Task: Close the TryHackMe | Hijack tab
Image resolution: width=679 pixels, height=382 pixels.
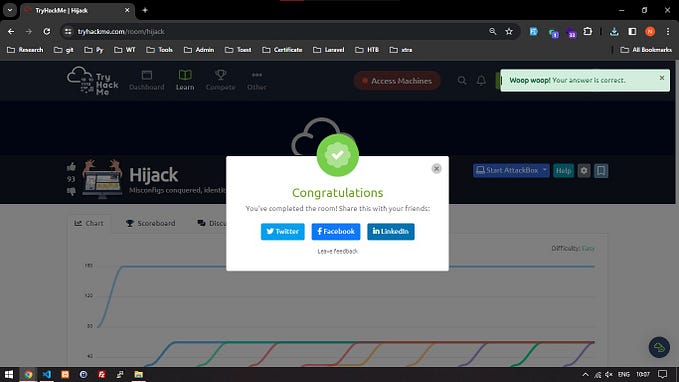Action: coord(127,10)
